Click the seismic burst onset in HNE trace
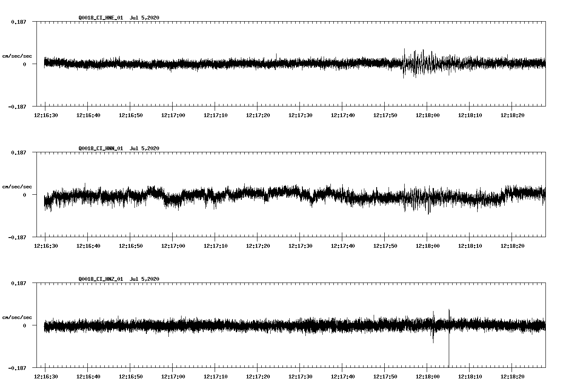 pyautogui.click(x=404, y=64)
